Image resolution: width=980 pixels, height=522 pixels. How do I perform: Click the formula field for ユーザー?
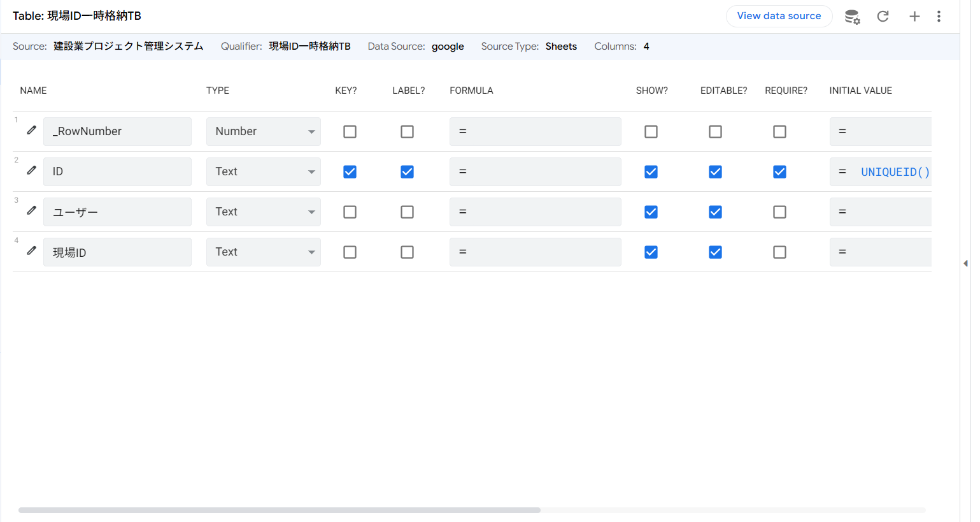[x=535, y=212]
